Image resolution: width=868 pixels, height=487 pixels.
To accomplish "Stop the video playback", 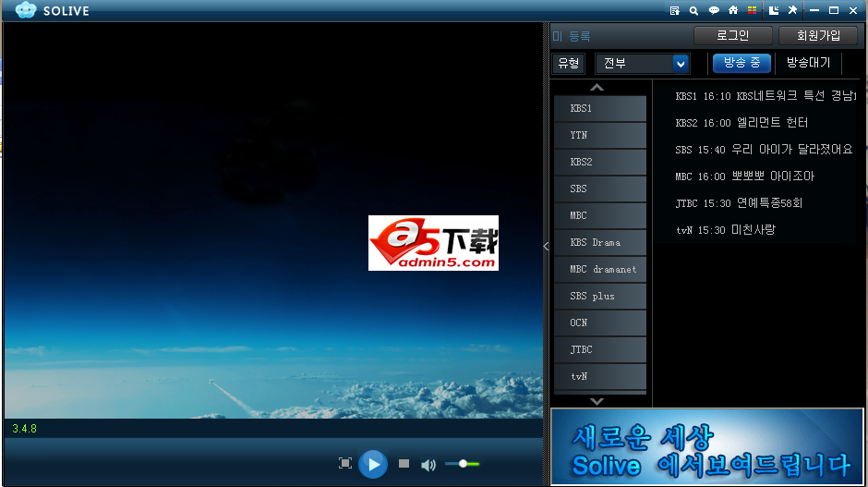I will click(404, 463).
